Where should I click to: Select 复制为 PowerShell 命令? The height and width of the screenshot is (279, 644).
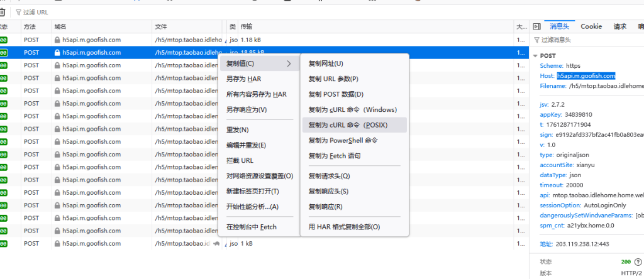point(355,140)
